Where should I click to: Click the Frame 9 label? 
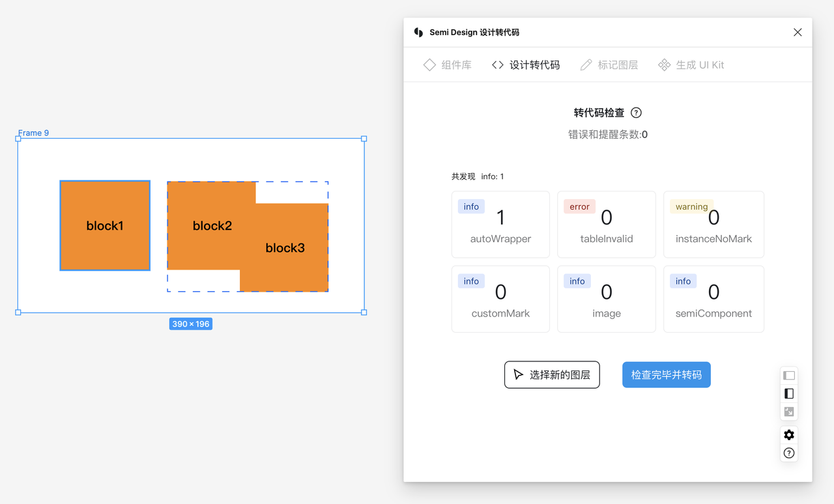(x=33, y=133)
